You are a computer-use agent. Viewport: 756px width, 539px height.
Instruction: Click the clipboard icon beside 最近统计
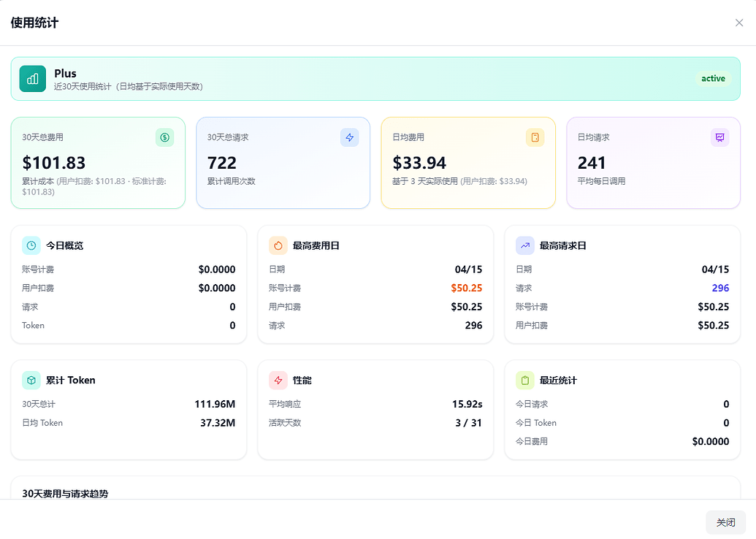(x=525, y=381)
